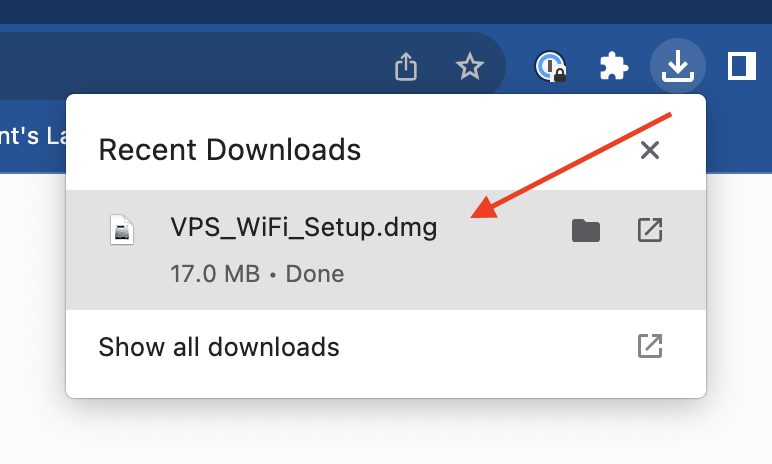Click the Recent Downloads heading

coord(230,150)
